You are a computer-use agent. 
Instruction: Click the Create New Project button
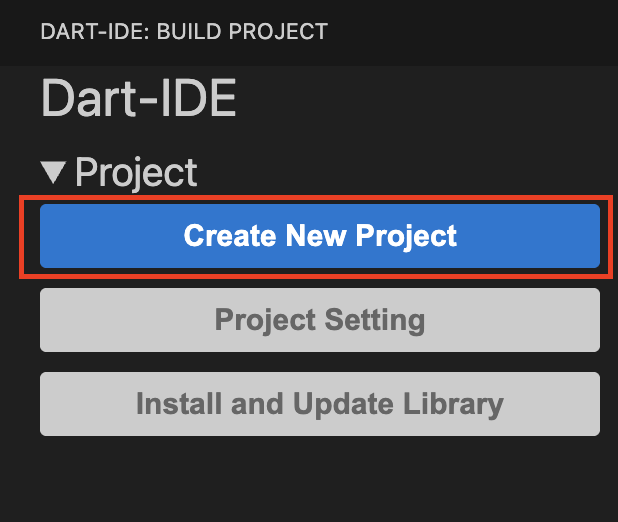pyautogui.click(x=320, y=236)
